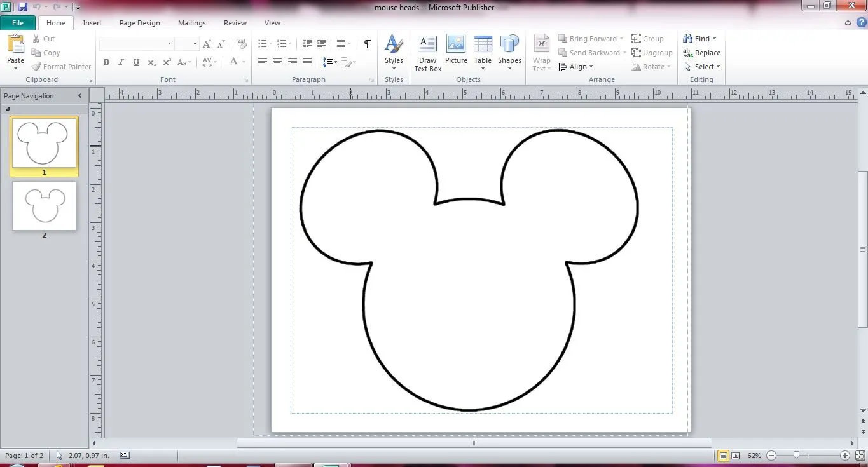The height and width of the screenshot is (467, 868).
Task: Switch to the Insert tab
Action: pos(92,23)
